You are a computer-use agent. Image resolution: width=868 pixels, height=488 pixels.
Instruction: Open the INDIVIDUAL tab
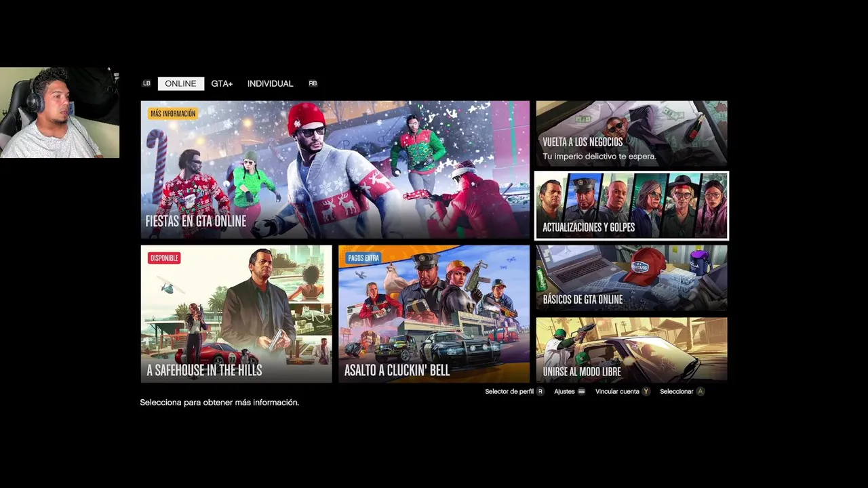point(270,83)
